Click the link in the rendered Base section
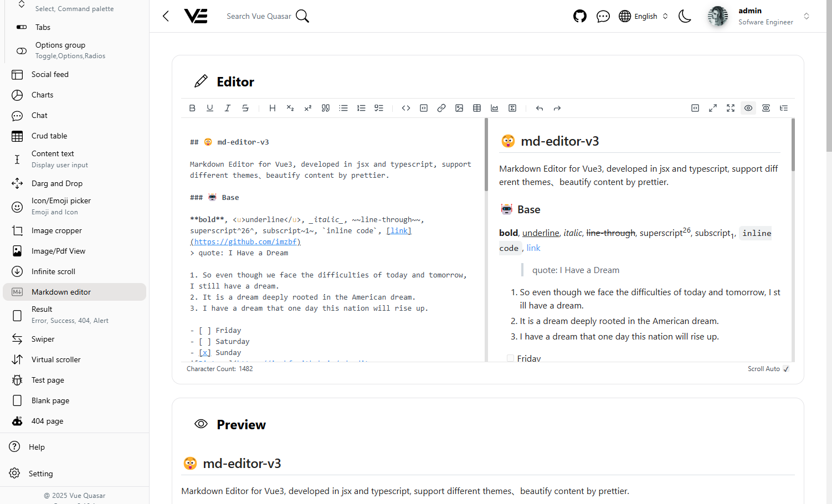Screen dimensions: 832x504 click(x=533, y=248)
